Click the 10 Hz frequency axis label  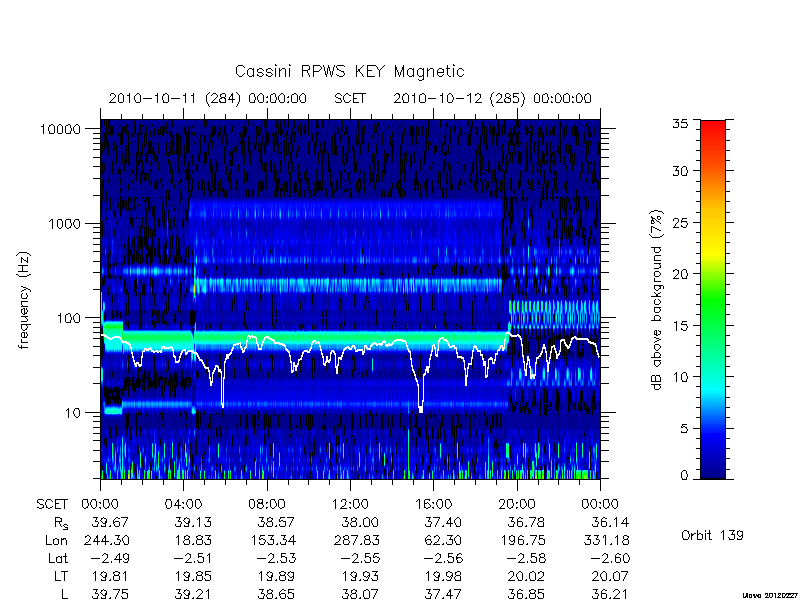pos(73,412)
